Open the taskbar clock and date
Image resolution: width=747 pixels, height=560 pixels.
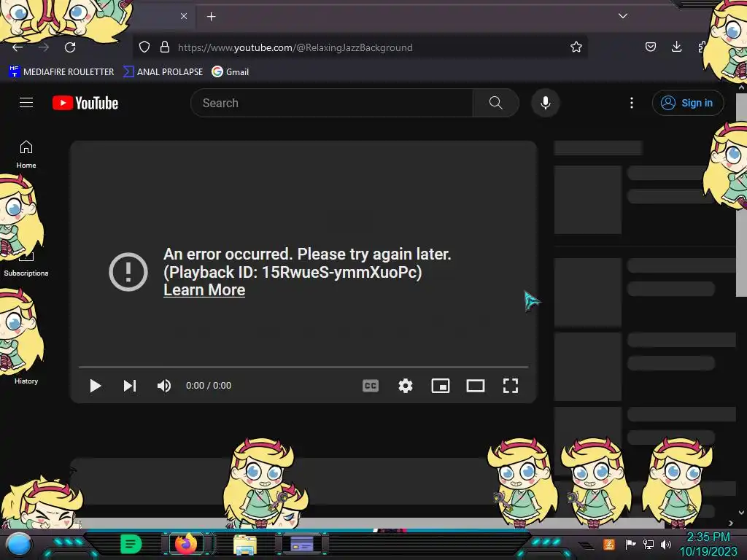tap(708, 544)
